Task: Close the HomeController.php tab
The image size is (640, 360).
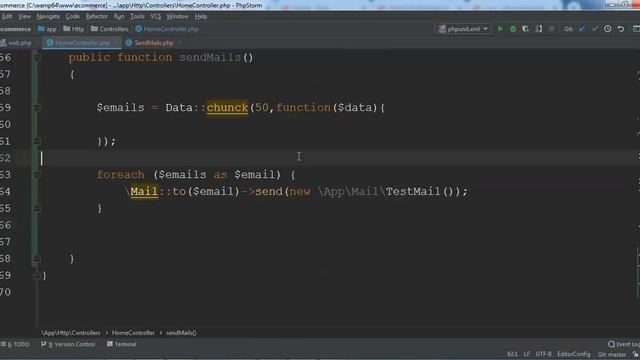Action: pos(116,43)
